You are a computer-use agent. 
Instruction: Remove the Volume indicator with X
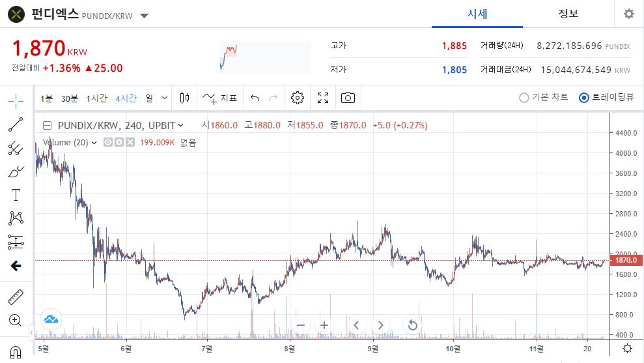(x=130, y=142)
